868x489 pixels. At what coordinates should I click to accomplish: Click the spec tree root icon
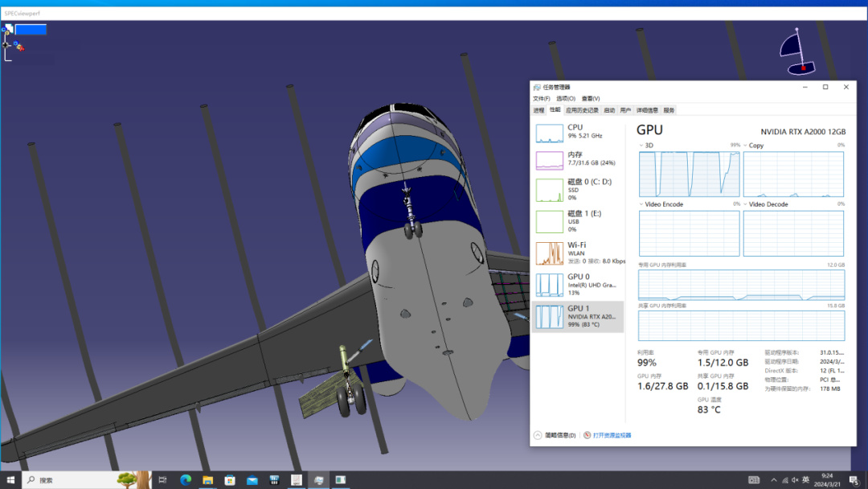[8, 29]
